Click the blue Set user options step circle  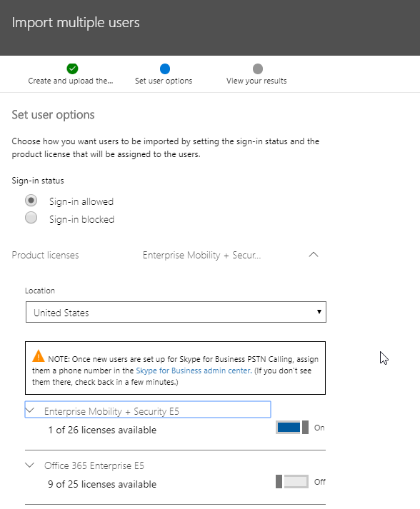(x=165, y=69)
